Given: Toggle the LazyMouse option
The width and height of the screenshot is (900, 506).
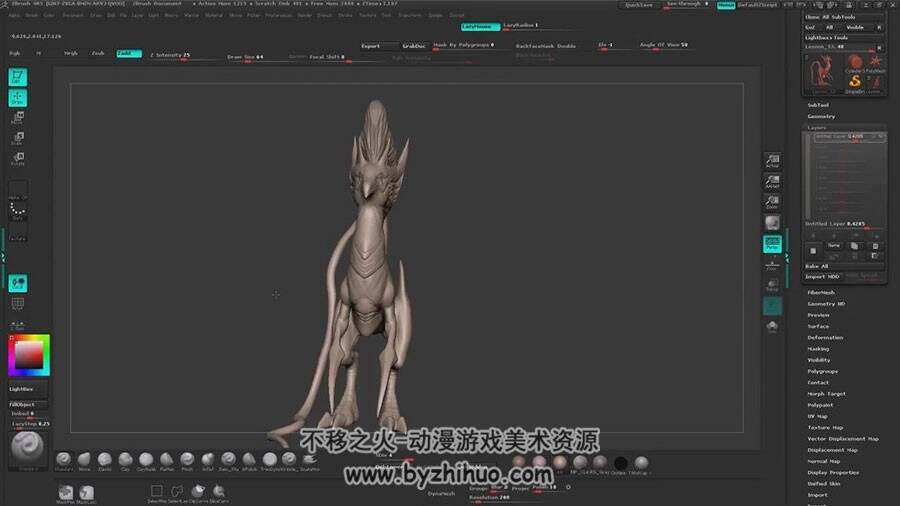Looking at the screenshot, I should 480,26.
